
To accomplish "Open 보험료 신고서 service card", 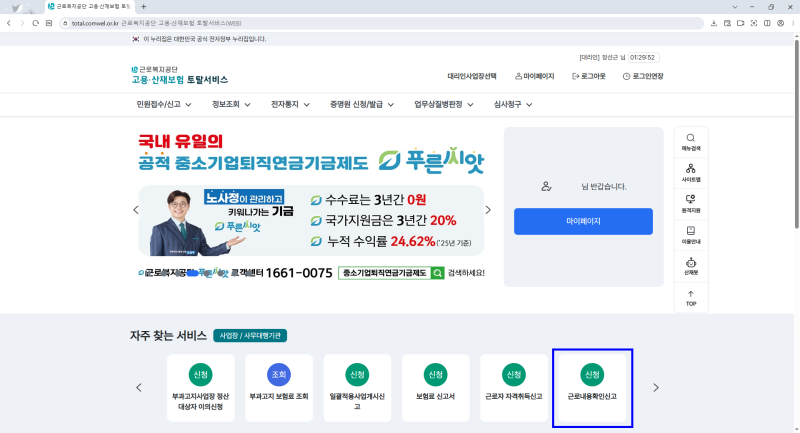I will tap(435, 388).
